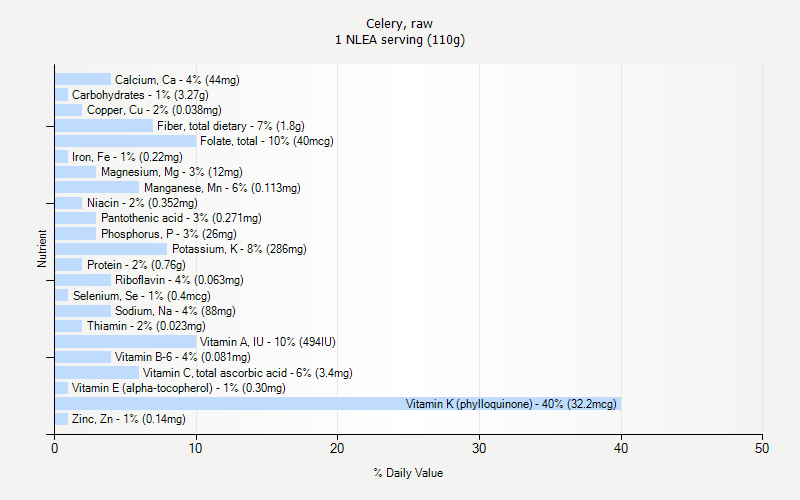The height and width of the screenshot is (500, 800).
Task: Select the Carbohydrates 1% (3.27g) label
Action: click(x=140, y=95)
